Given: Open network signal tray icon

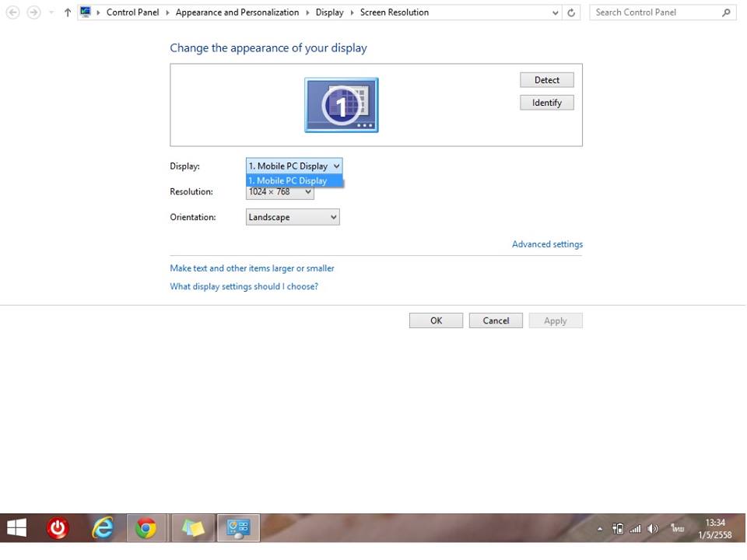Looking at the screenshot, I should [x=635, y=529].
